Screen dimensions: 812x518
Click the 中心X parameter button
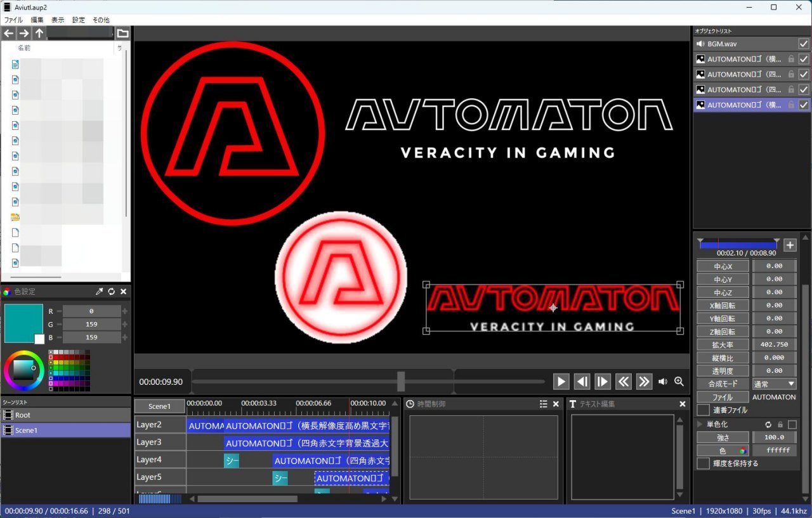[723, 266]
